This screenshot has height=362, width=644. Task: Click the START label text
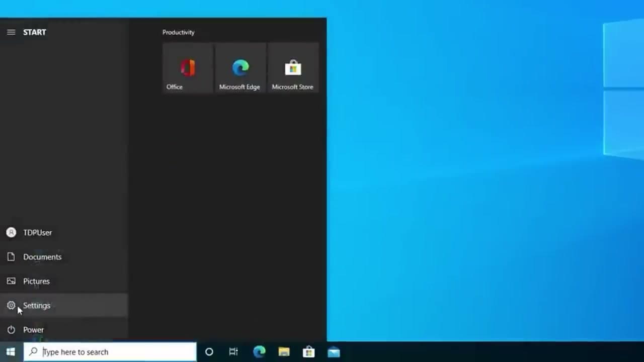(35, 32)
